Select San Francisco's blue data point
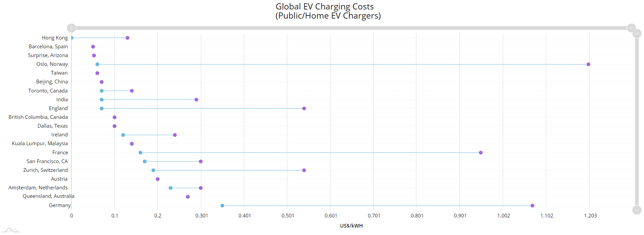 [145, 161]
